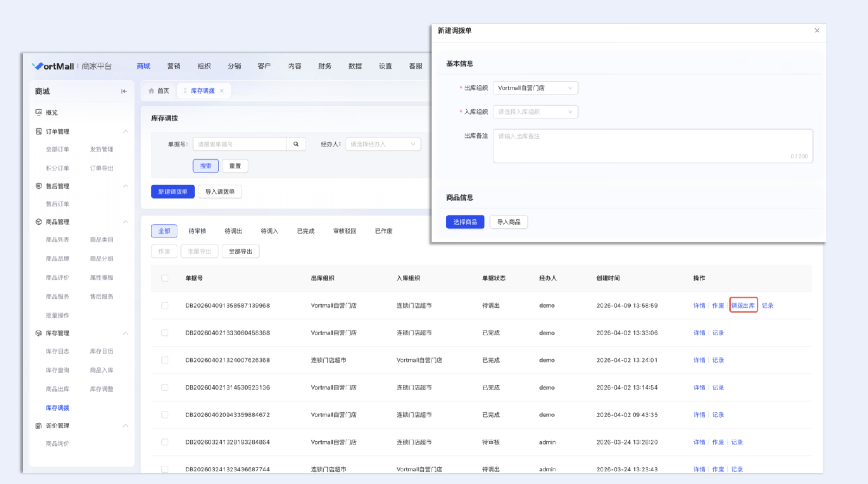Image resolution: width=868 pixels, height=484 pixels.
Task: Collapse the sidebar using the collapse icon
Action: pyautogui.click(x=124, y=91)
